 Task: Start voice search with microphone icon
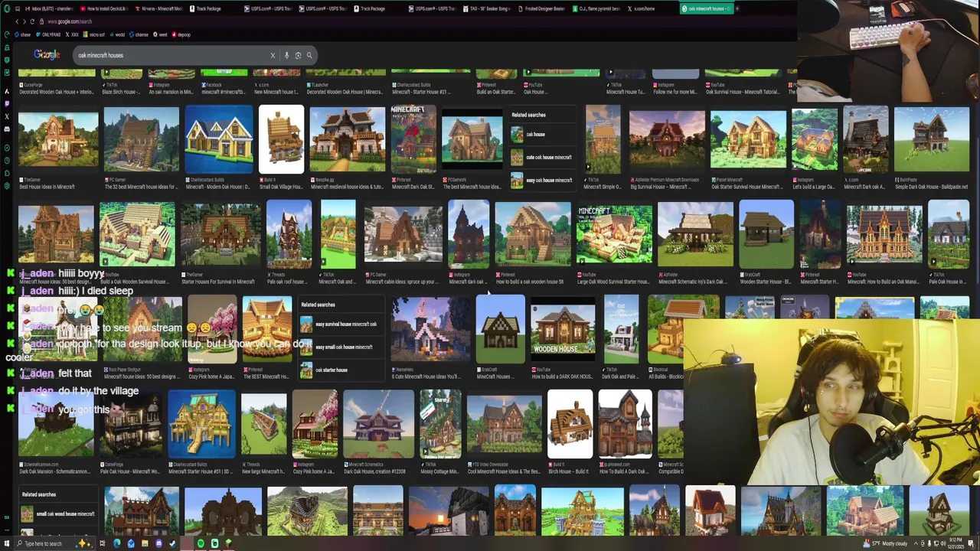click(x=286, y=55)
